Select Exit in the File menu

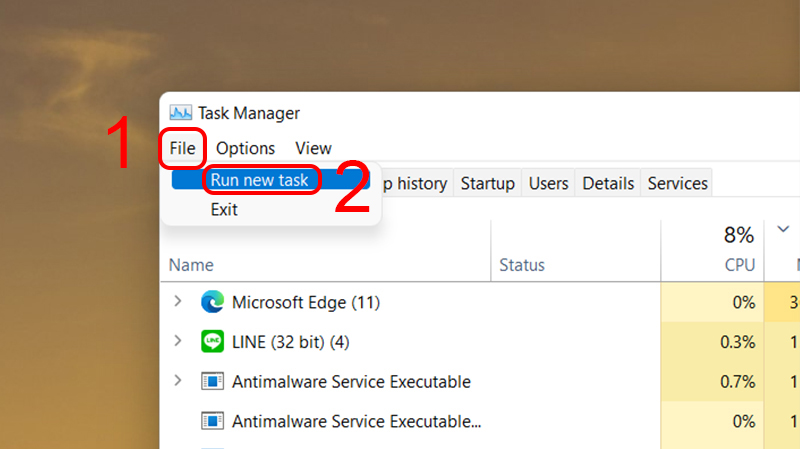[224, 210]
